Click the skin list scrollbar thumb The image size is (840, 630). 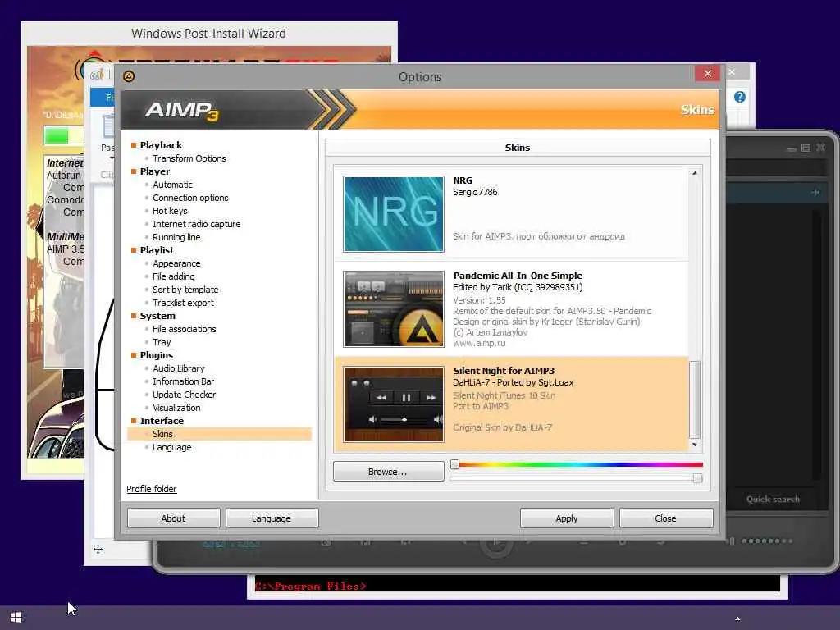(x=694, y=399)
